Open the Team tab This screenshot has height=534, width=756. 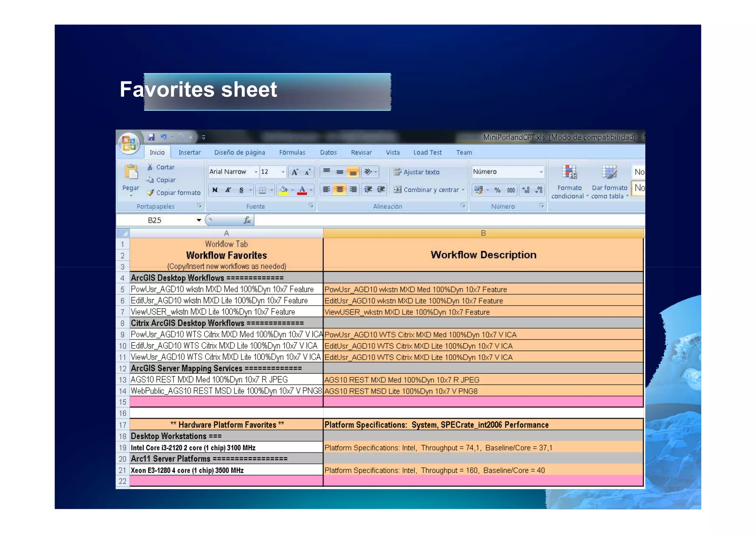point(464,152)
